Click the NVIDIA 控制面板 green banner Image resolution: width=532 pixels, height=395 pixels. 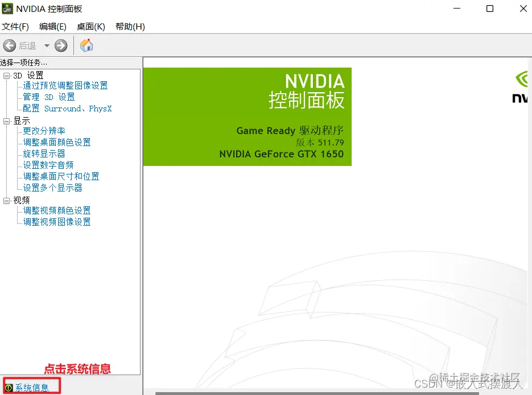click(248, 117)
